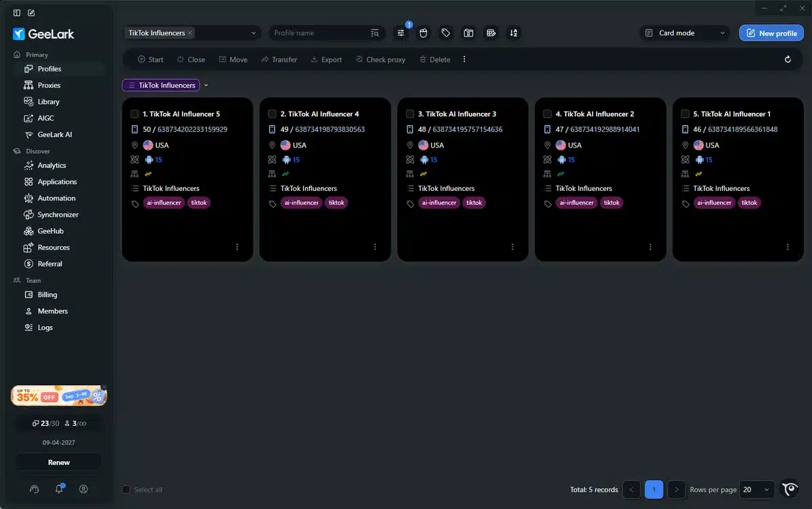Tick checkbox for TikTok AI Influencer 3
812x509 pixels.
(410, 114)
